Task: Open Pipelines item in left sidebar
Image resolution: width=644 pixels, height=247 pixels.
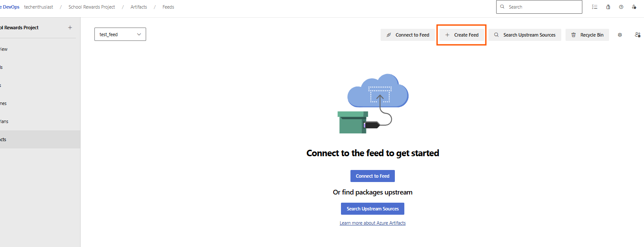Action: coord(40,103)
